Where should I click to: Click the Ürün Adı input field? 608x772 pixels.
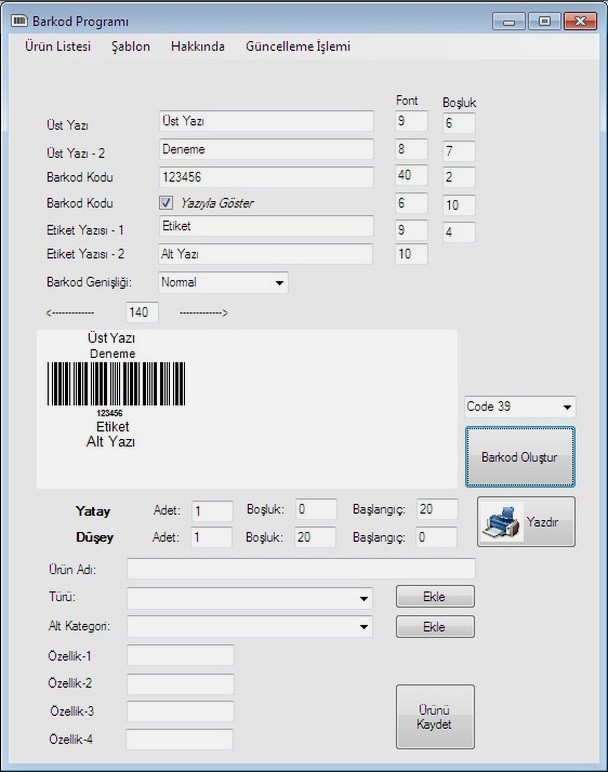(x=301, y=569)
